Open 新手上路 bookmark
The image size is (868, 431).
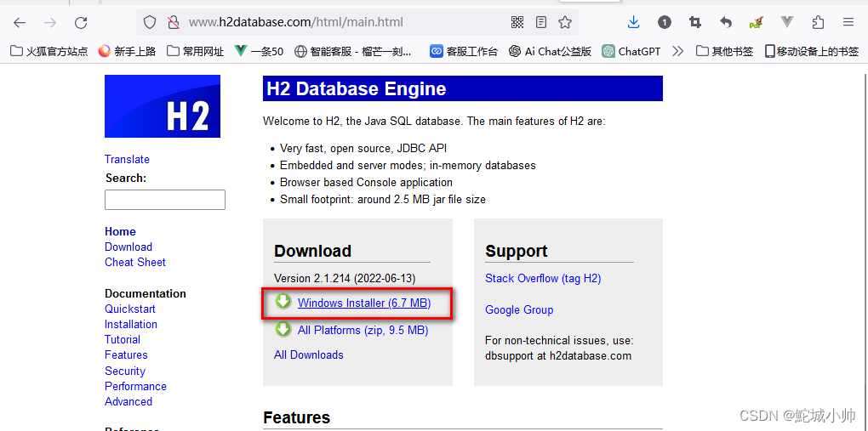click(x=128, y=52)
